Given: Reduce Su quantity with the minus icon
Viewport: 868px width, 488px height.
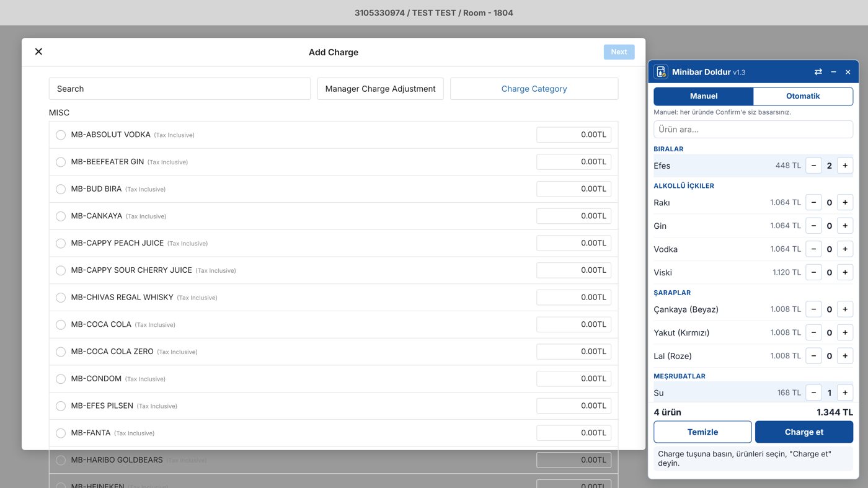Looking at the screenshot, I should pyautogui.click(x=813, y=393).
